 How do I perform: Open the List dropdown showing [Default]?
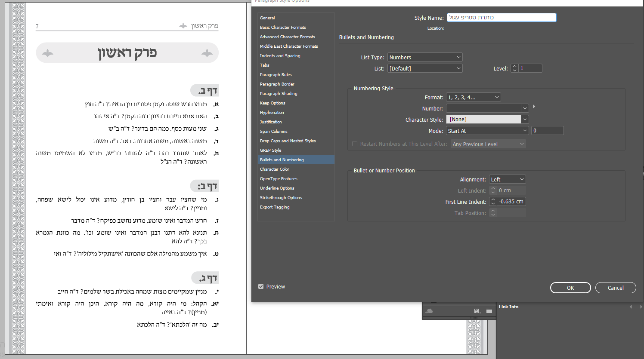pyautogui.click(x=425, y=68)
